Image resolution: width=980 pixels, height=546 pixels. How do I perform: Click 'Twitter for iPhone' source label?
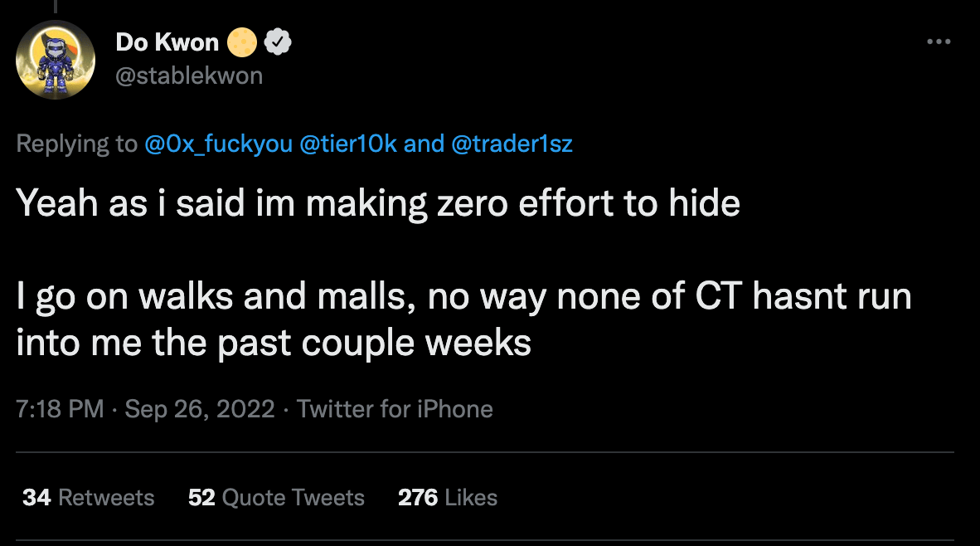(397, 409)
